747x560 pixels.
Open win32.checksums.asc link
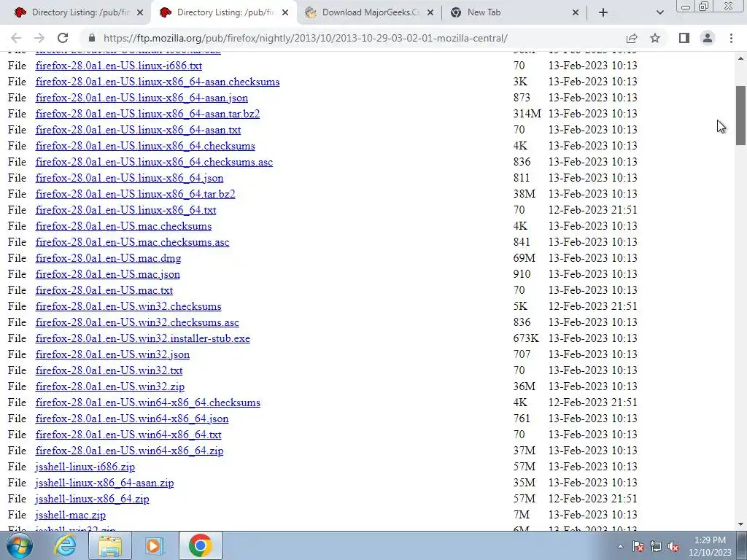coord(137,322)
